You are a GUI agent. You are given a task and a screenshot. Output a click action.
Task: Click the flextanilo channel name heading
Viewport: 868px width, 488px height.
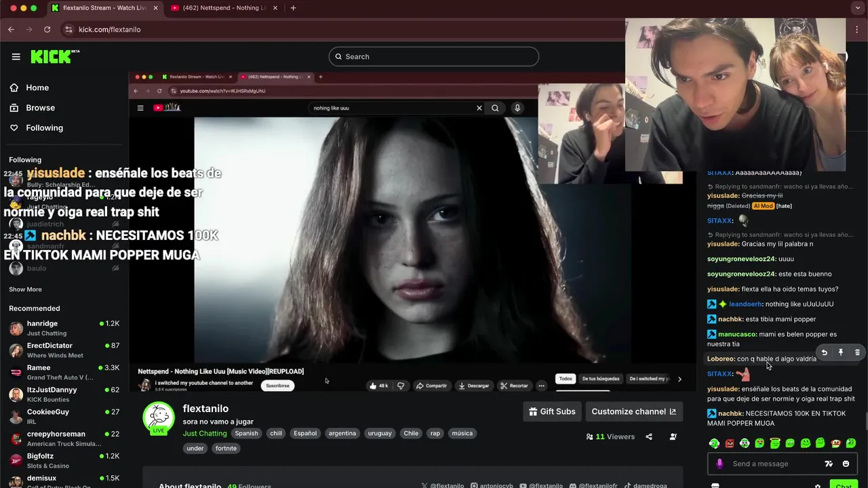coord(205,409)
